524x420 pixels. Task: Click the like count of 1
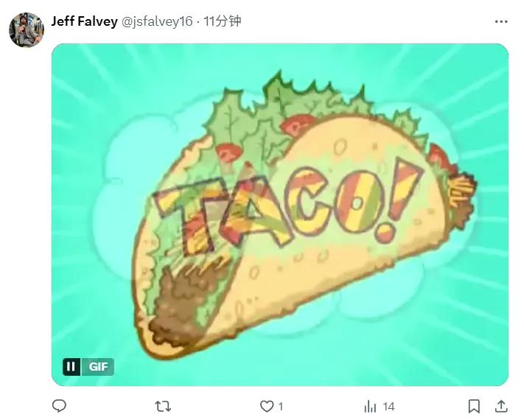pos(281,407)
